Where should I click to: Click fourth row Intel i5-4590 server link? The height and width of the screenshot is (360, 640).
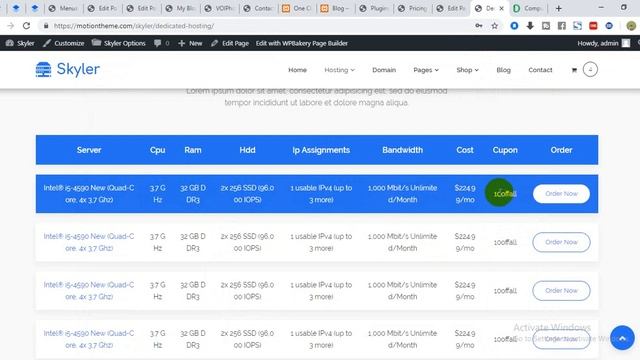pyautogui.click(x=89, y=339)
